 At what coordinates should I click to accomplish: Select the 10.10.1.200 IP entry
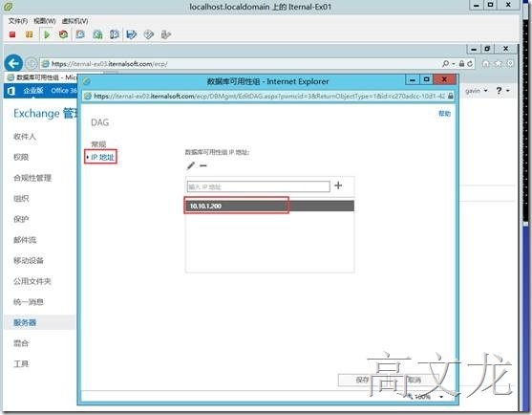[269, 206]
